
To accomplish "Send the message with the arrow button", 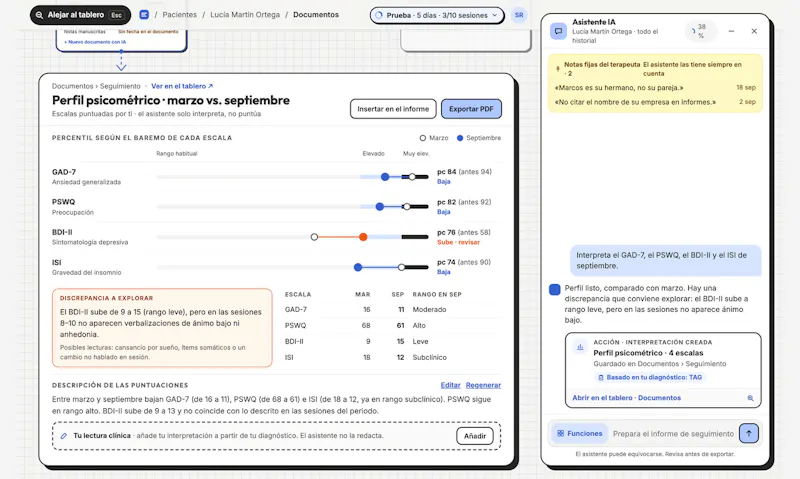I will point(748,434).
